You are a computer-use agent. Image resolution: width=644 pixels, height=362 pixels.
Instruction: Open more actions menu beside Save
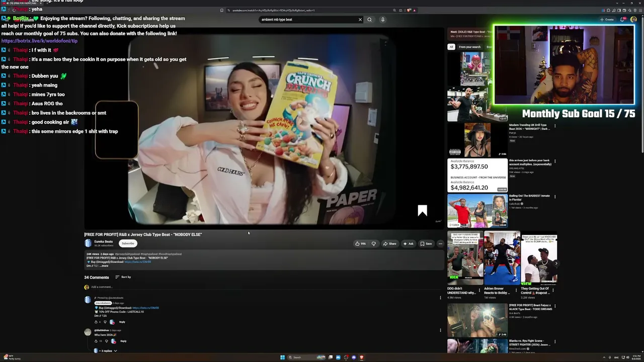click(x=440, y=244)
